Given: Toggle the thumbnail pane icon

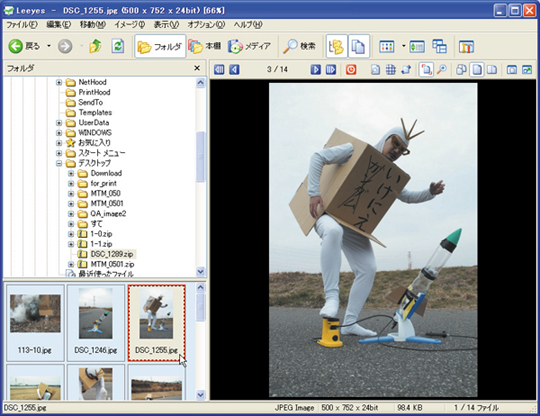Looking at the screenshot, I should pos(359,46).
